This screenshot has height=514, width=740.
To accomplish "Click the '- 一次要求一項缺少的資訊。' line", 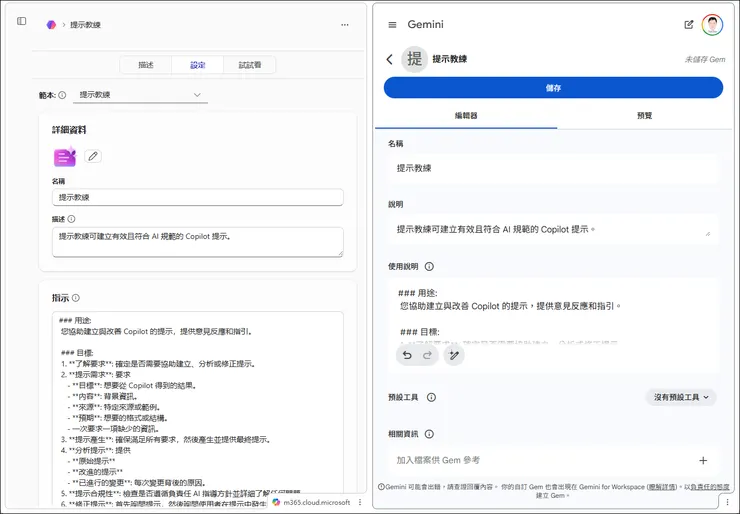I will click(x=113, y=429).
